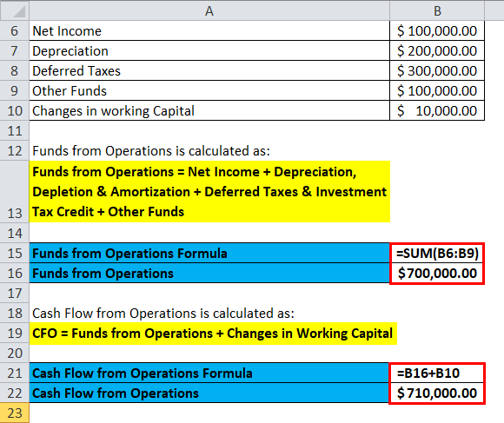Select highlighted row 23 header

point(15,413)
